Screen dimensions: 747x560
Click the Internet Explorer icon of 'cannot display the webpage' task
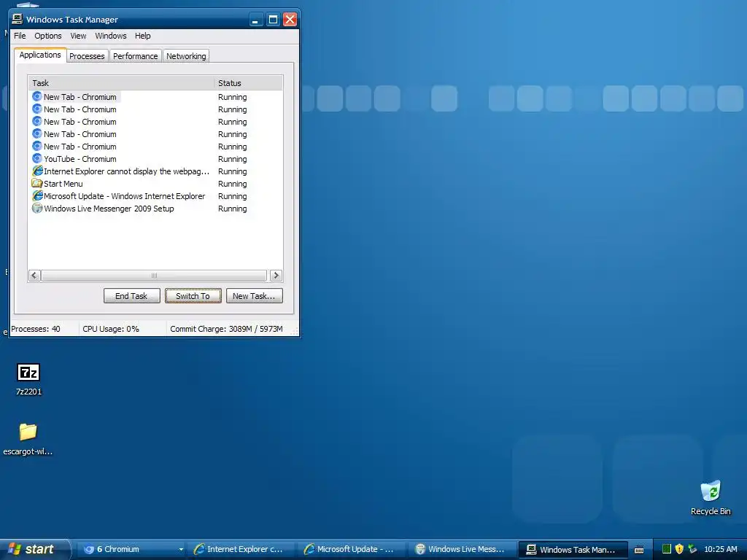click(37, 171)
